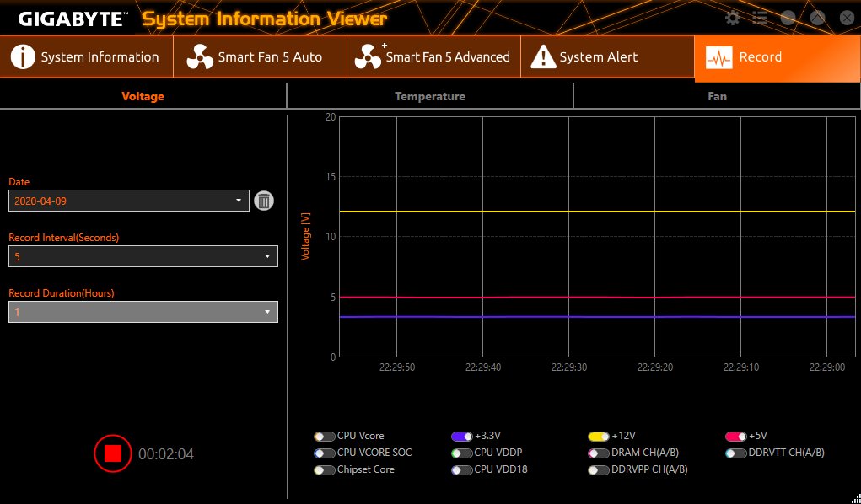Toggle the DRAM CH(A/B) series on
Image resolution: width=861 pixels, height=504 pixels.
point(599,453)
